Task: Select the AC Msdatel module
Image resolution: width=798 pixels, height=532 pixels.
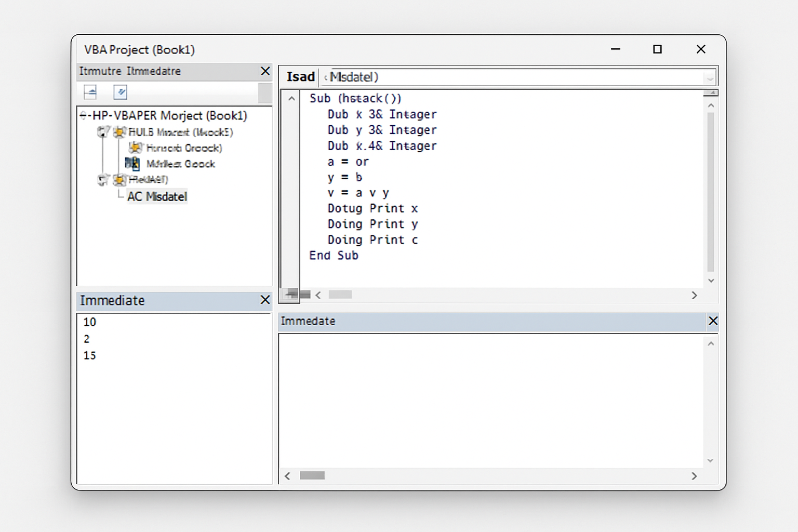Action: [157, 196]
